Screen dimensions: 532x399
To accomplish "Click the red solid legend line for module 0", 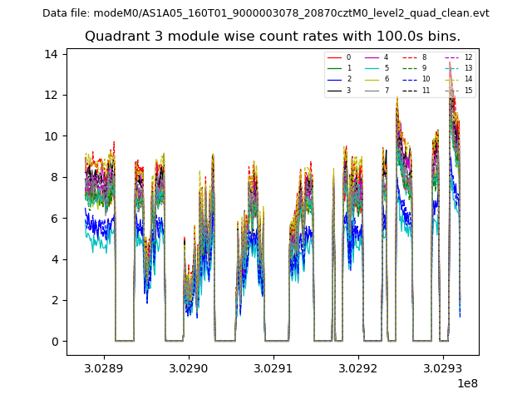I will point(334,57).
